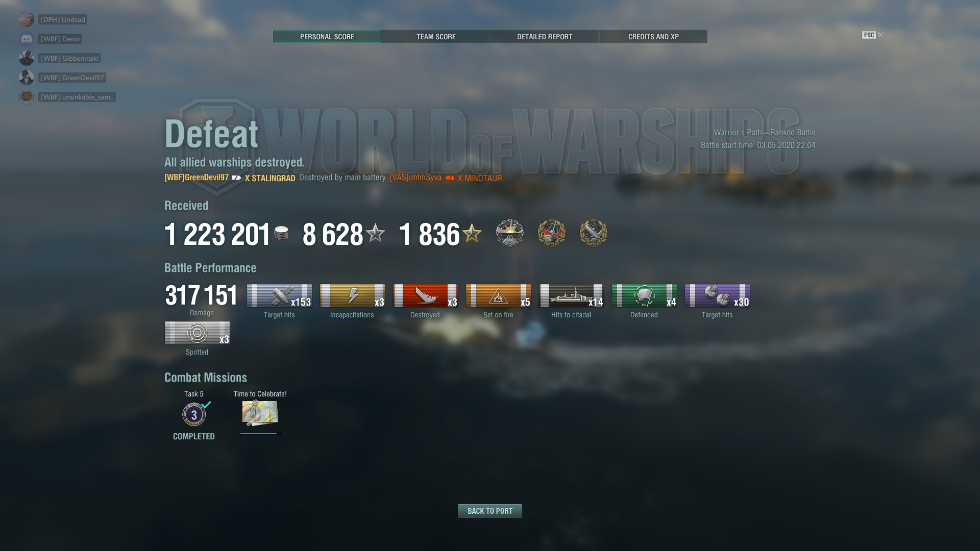The width and height of the screenshot is (980, 551).
Task: Click the Set on fire x5 ribbon
Action: tap(498, 296)
